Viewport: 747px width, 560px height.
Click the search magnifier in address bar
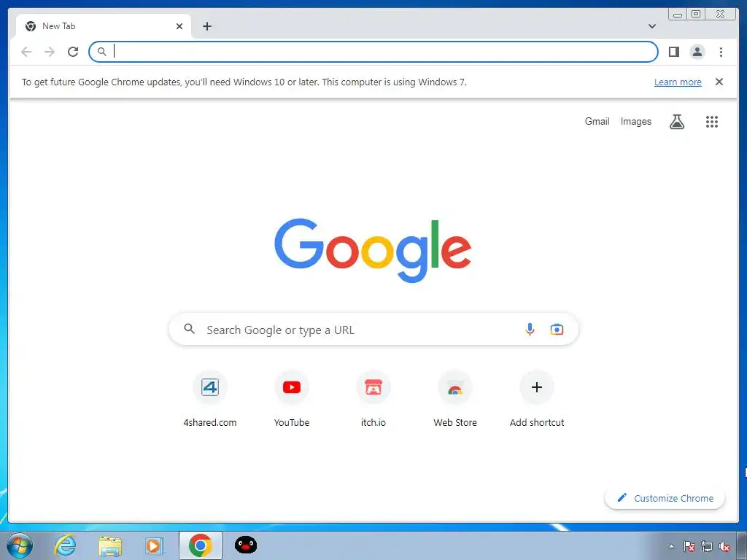(101, 52)
